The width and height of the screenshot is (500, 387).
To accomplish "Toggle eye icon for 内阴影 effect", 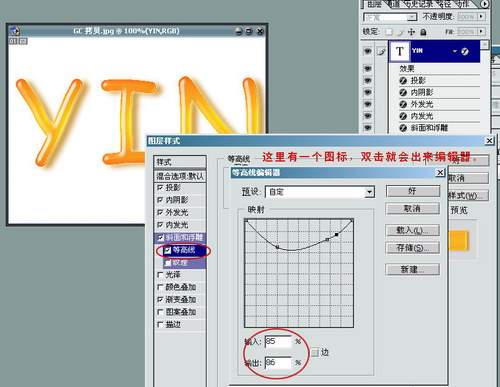I will pos(367,92).
